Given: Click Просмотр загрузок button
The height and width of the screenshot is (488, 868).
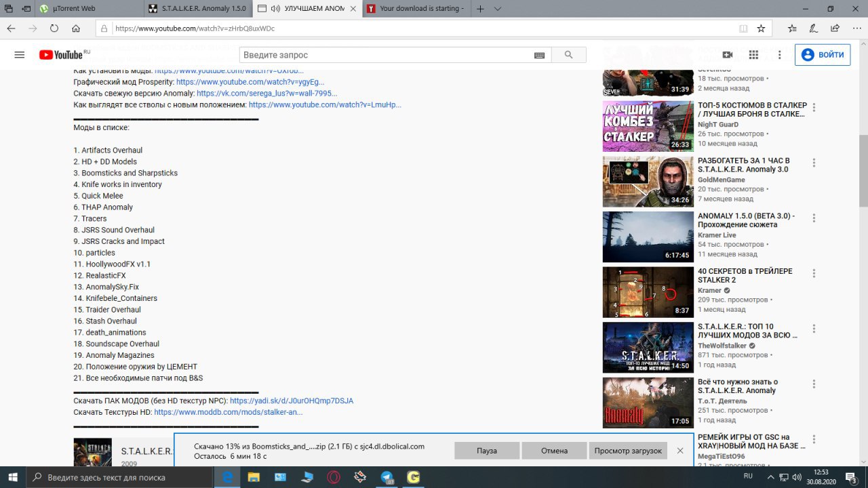Looking at the screenshot, I should [628, 451].
